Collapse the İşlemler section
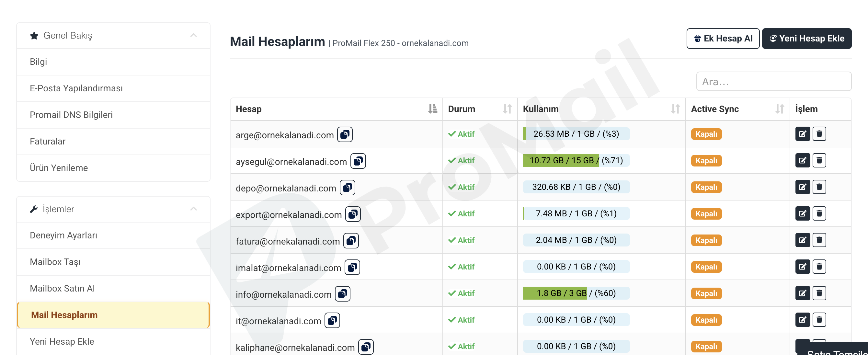This screenshot has width=868, height=355. pos(193,209)
